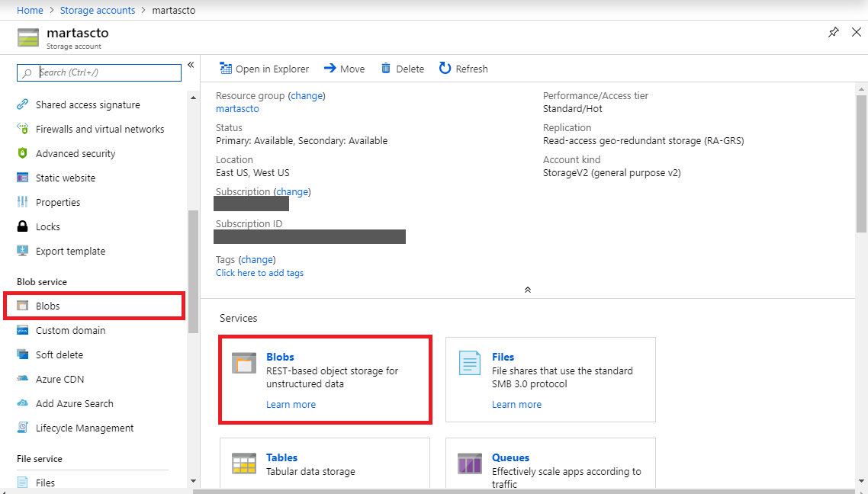Click Learn more in Blobs tile
The width and height of the screenshot is (868, 494).
click(x=291, y=404)
